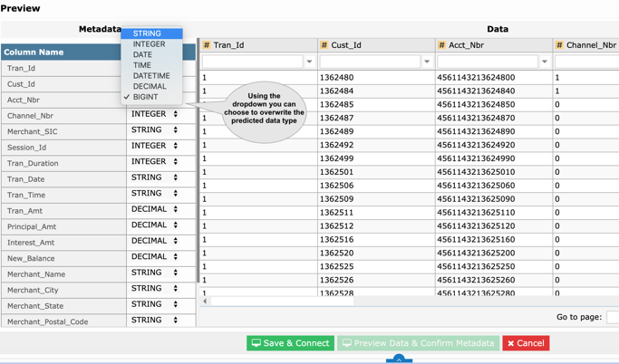This screenshot has height=364, width=619.
Task: Choose STRING in the open type list
Action: (151, 34)
